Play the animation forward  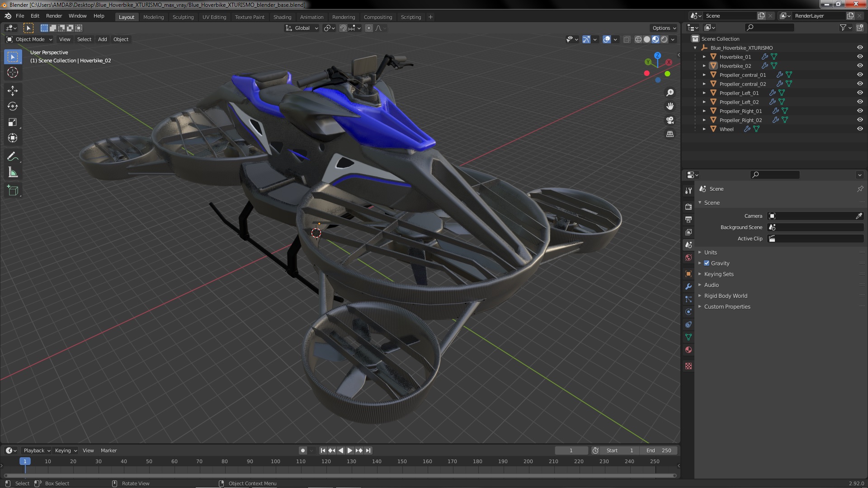point(350,450)
